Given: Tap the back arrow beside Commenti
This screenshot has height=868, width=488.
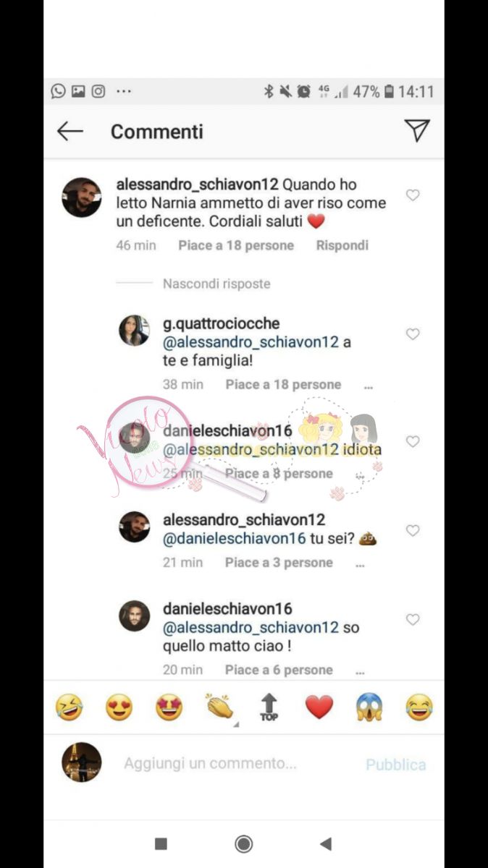Looking at the screenshot, I should point(70,131).
